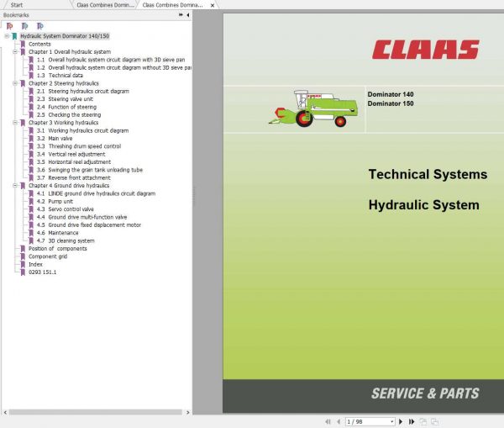Open bookmark 4.5 Ground drive fixed displacement motor

89,225
